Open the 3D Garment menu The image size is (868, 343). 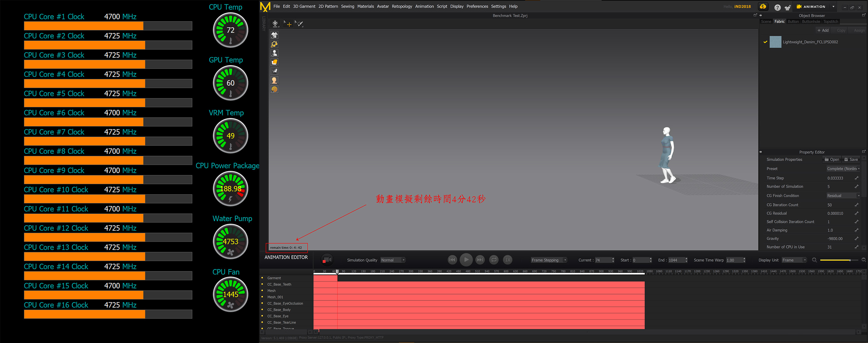(x=304, y=6)
